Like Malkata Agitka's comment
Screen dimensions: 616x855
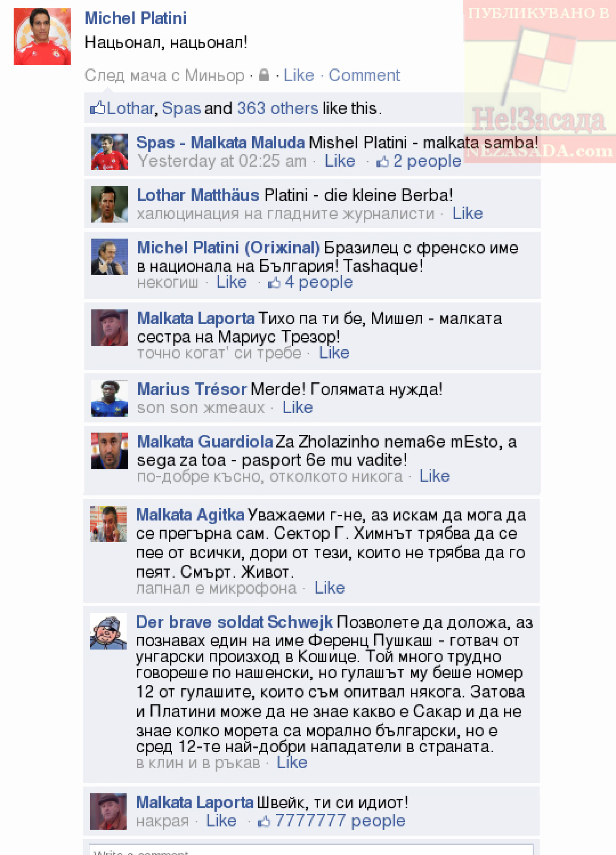(330, 588)
